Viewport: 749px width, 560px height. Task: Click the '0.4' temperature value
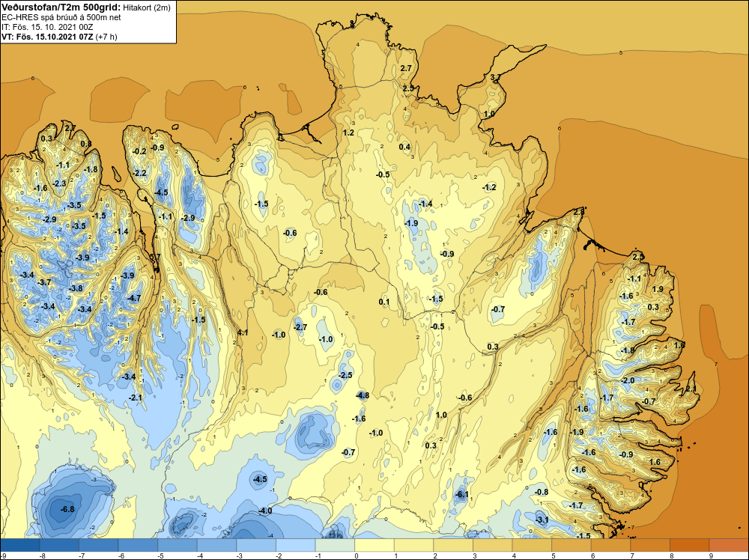404,147
